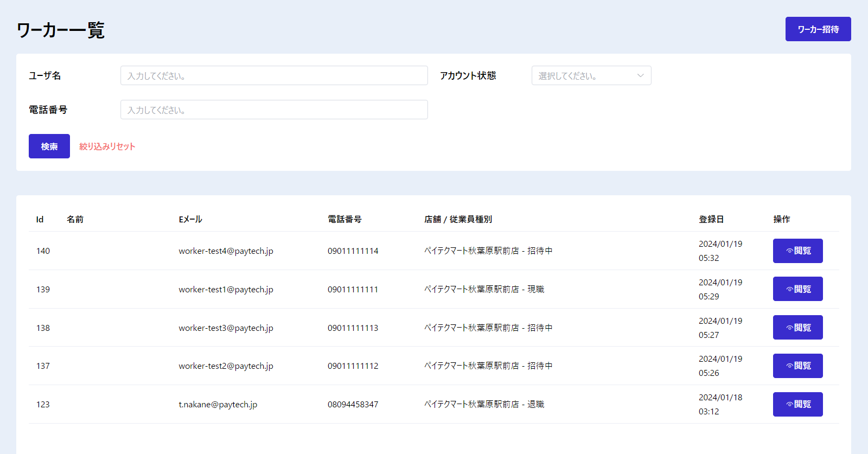The height and width of the screenshot is (454, 868).
Task: Click Id cell 140
Action: coord(43,251)
